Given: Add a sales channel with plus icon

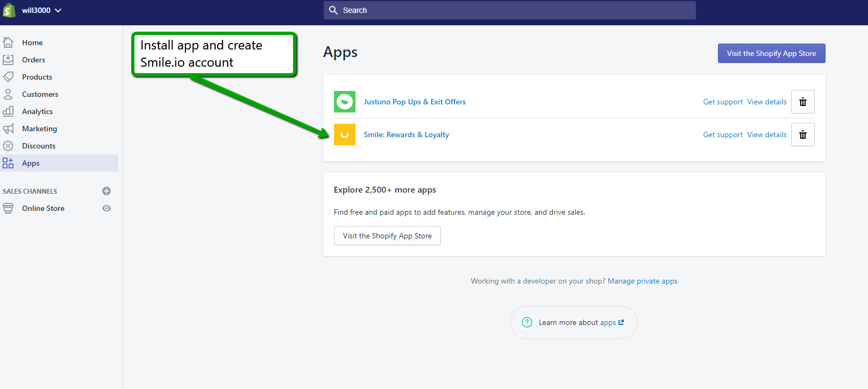Looking at the screenshot, I should [x=106, y=191].
